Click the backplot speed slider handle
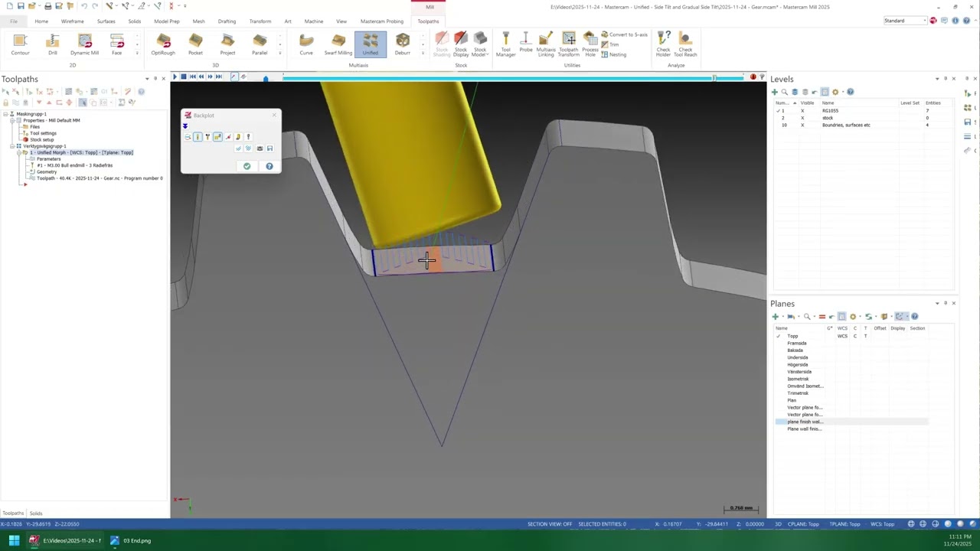Viewport: 980px width, 551px height. coord(266,79)
